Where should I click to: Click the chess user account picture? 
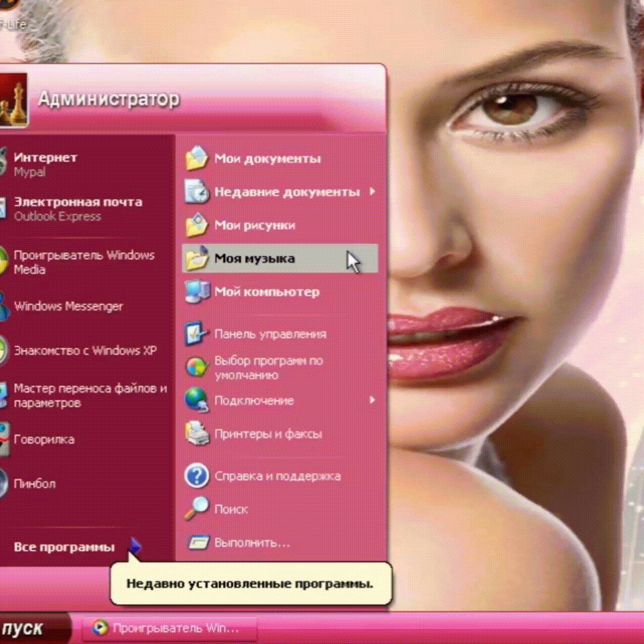pos(13,100)
